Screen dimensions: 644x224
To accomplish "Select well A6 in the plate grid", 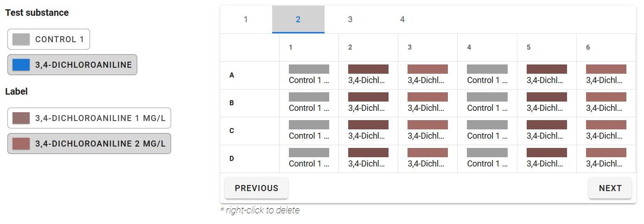I will pyautogui.click(x=606, y=75).
